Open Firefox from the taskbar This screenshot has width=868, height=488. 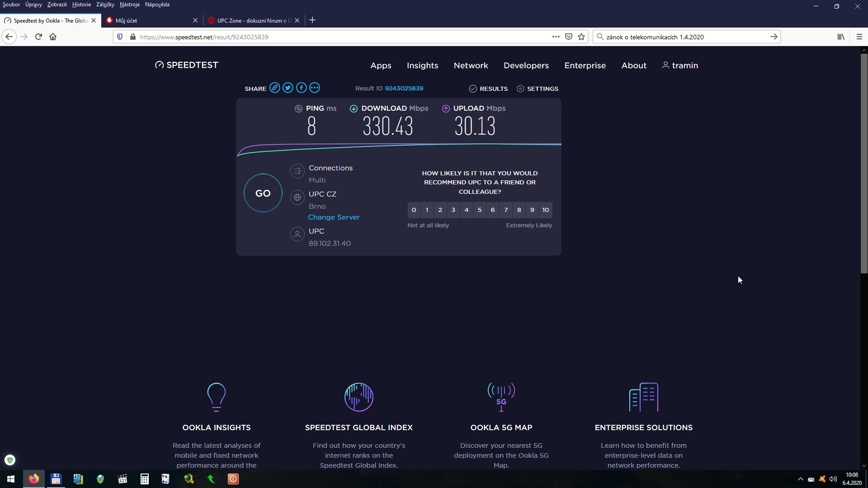[33, 479]
